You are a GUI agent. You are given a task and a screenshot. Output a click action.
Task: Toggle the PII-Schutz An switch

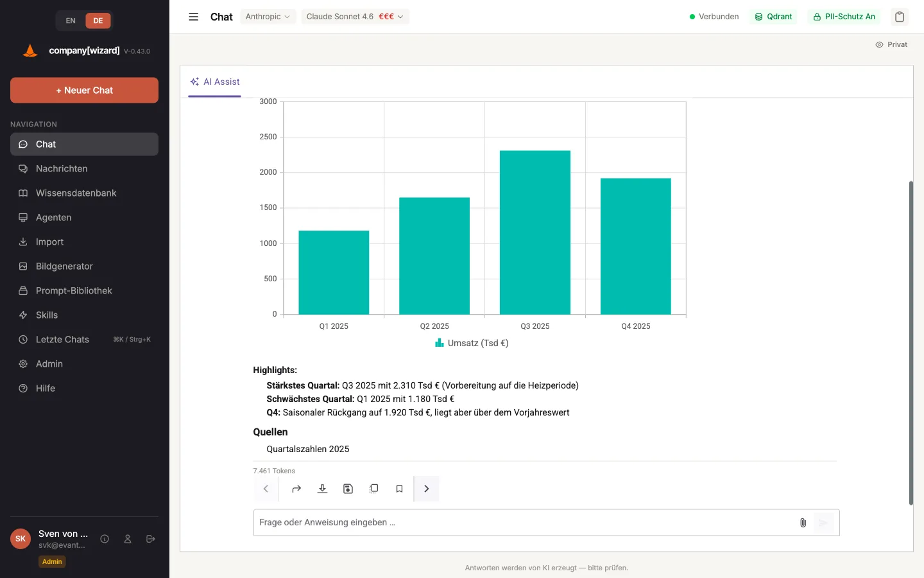(844, 17)
